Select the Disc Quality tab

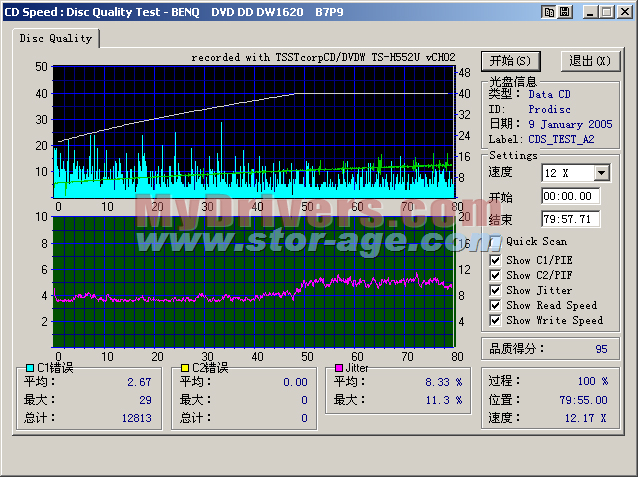click(56, 38)
